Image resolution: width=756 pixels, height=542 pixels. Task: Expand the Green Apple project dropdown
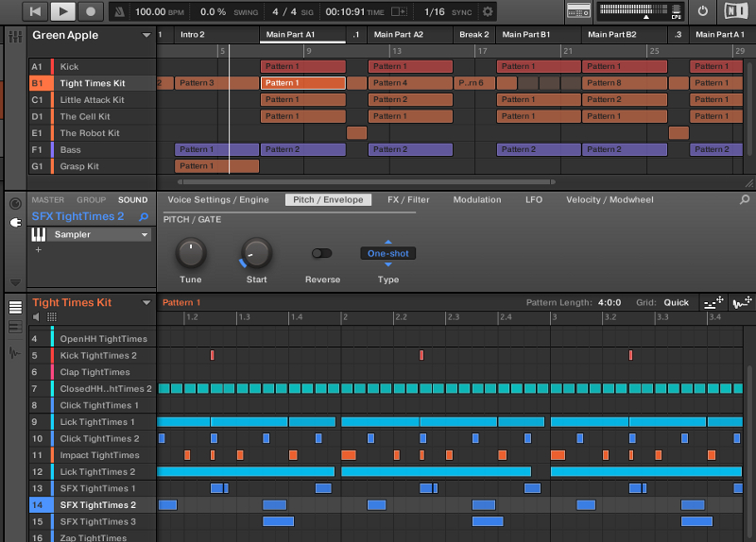pyautogui.click(x=146, y=35)
